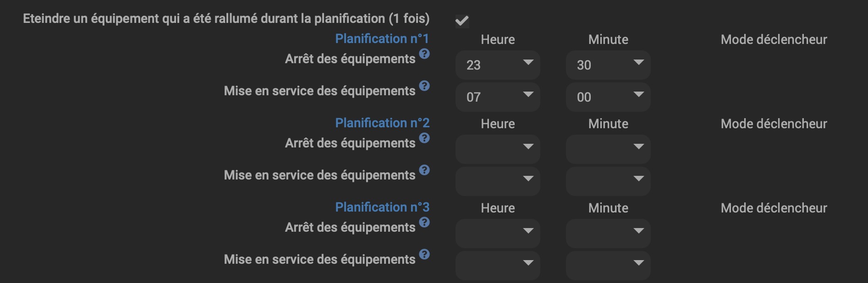
Task: Click help icon for Planification n°1 Arrêt des équipements
Action: [x=424, y=54]
